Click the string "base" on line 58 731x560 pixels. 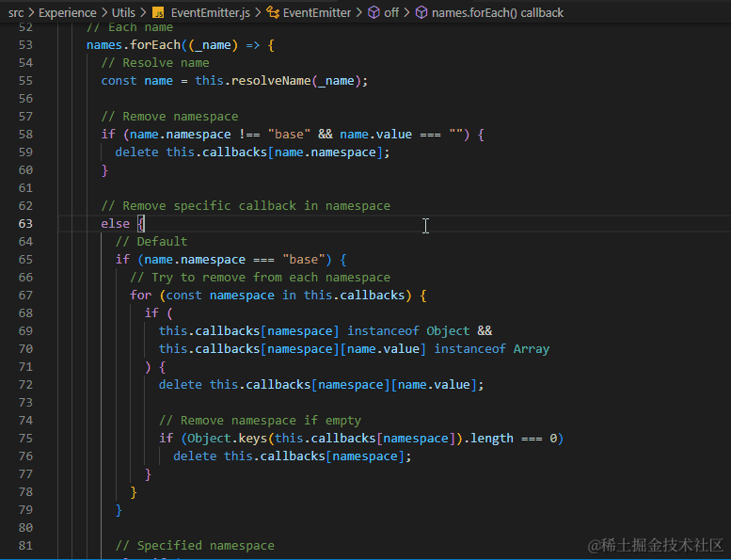pyautogui.click(x=289, y=135)
